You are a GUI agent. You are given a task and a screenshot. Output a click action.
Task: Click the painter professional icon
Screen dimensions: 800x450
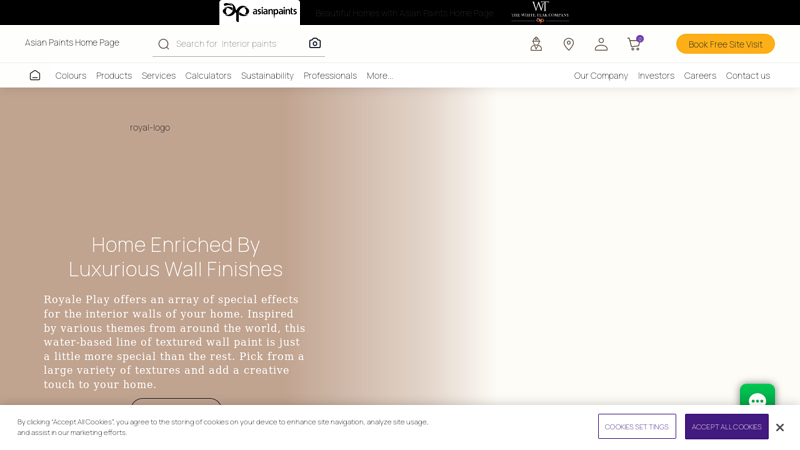pyautogui.click(x=536, y=44)
